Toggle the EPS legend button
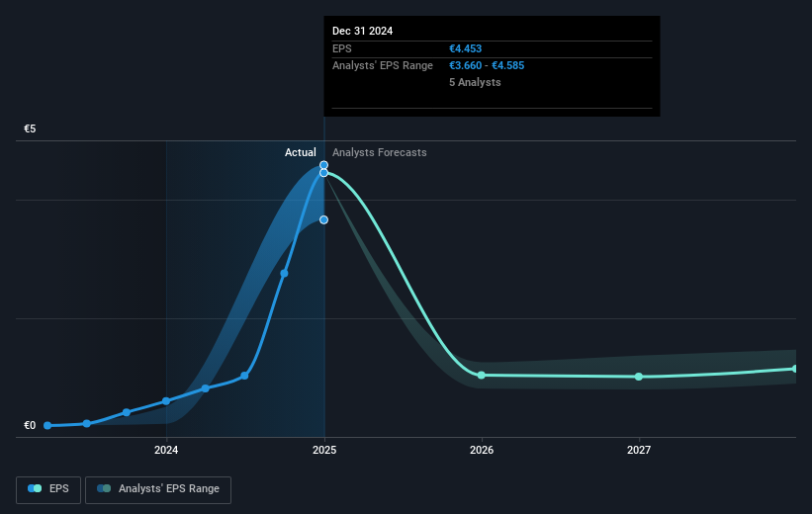812x514 pixels. [48, 489]
